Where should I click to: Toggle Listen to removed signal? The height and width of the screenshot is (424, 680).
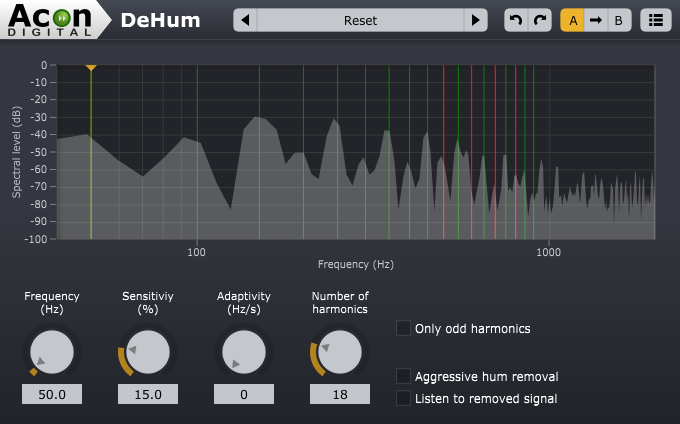point(404,398)
